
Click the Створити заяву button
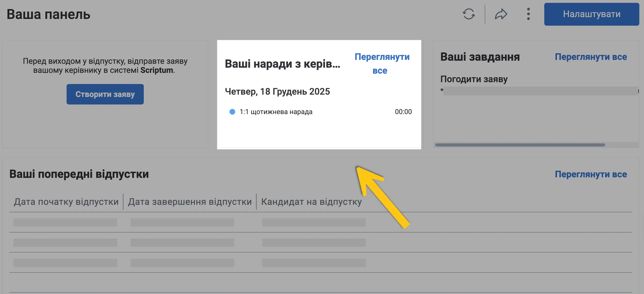[105, 94]
